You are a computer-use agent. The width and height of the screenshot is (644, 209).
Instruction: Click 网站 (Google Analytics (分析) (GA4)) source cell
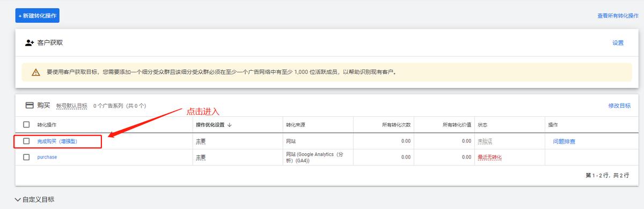click(314, 157)
